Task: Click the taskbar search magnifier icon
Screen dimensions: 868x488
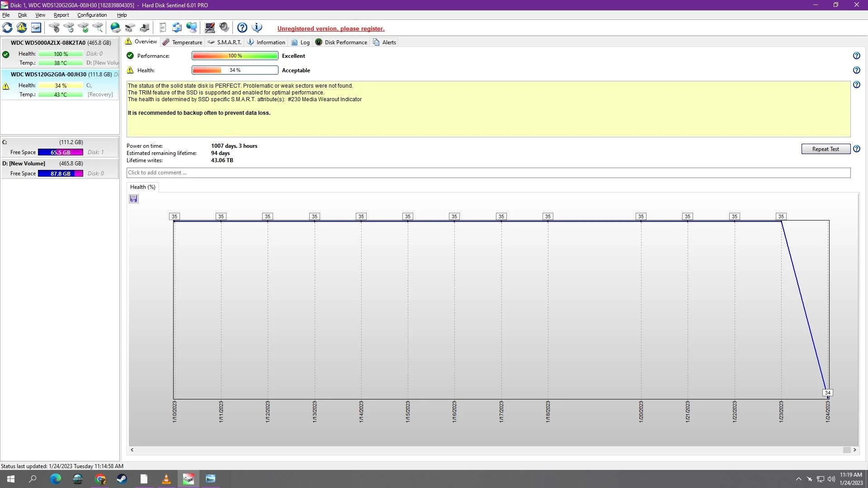Action: coord(33,479)
